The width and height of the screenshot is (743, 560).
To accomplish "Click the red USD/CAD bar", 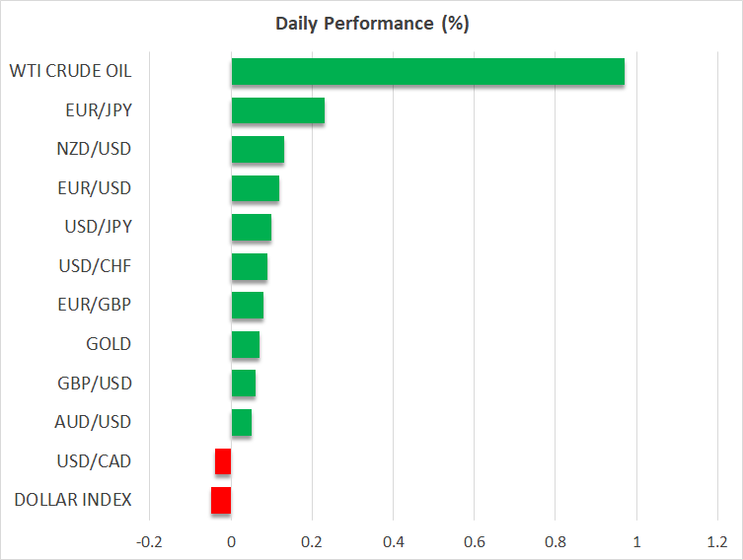I will [223, 461].
